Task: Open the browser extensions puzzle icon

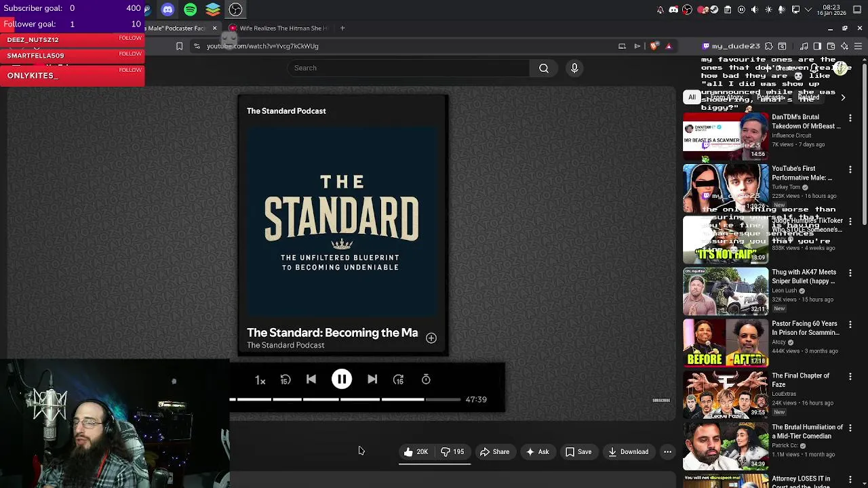Action: click(768, 46)
